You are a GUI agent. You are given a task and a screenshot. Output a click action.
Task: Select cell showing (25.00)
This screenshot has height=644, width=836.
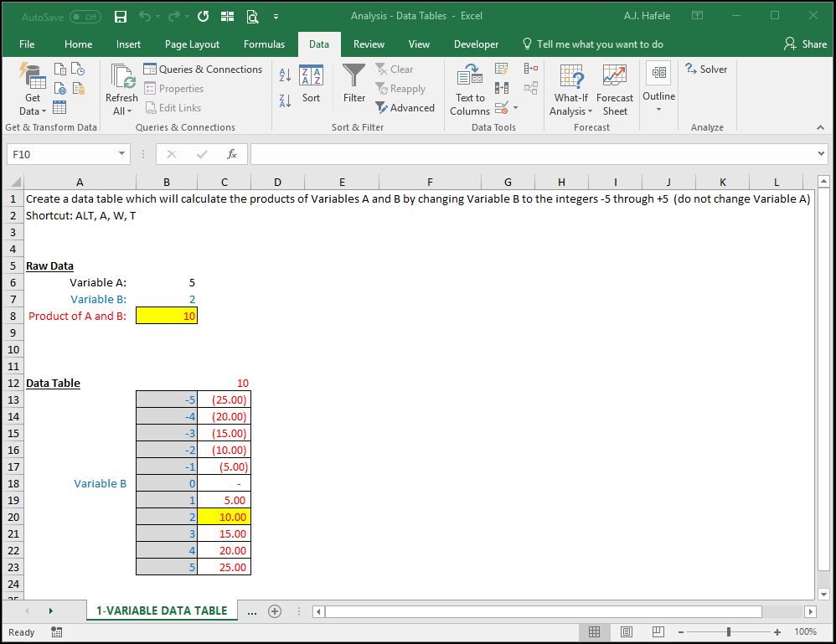(224, 399)
